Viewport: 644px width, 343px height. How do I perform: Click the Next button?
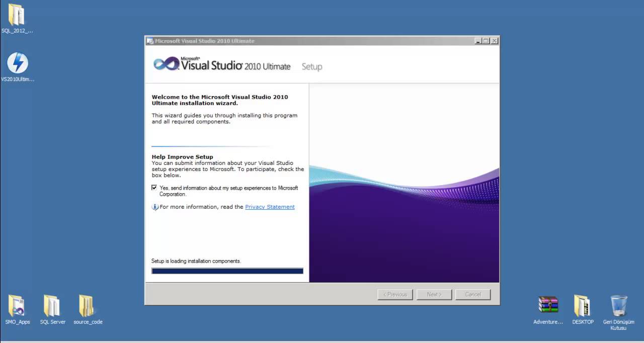434,294
